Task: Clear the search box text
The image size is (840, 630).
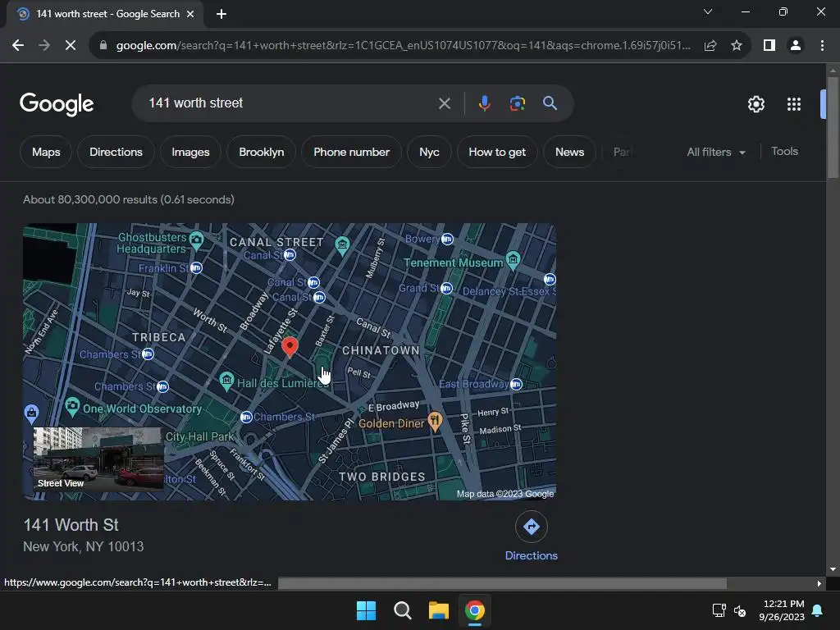Action: pyautogui.click(x=444, y=103)
